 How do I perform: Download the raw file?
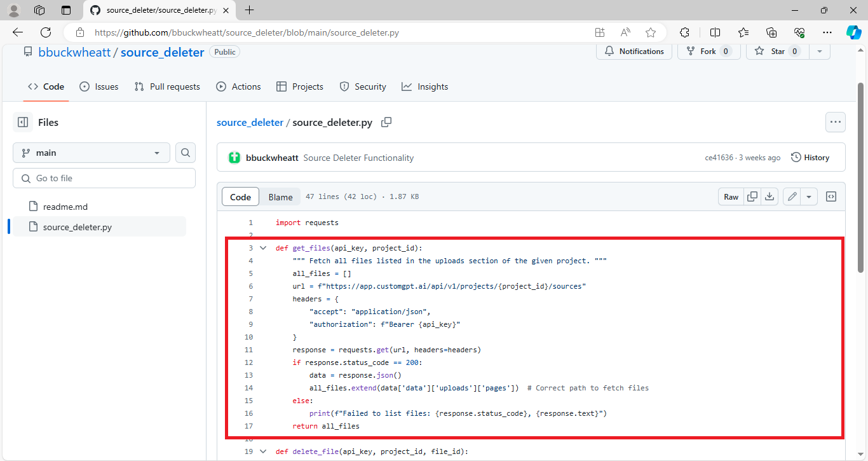coord(770,196)
